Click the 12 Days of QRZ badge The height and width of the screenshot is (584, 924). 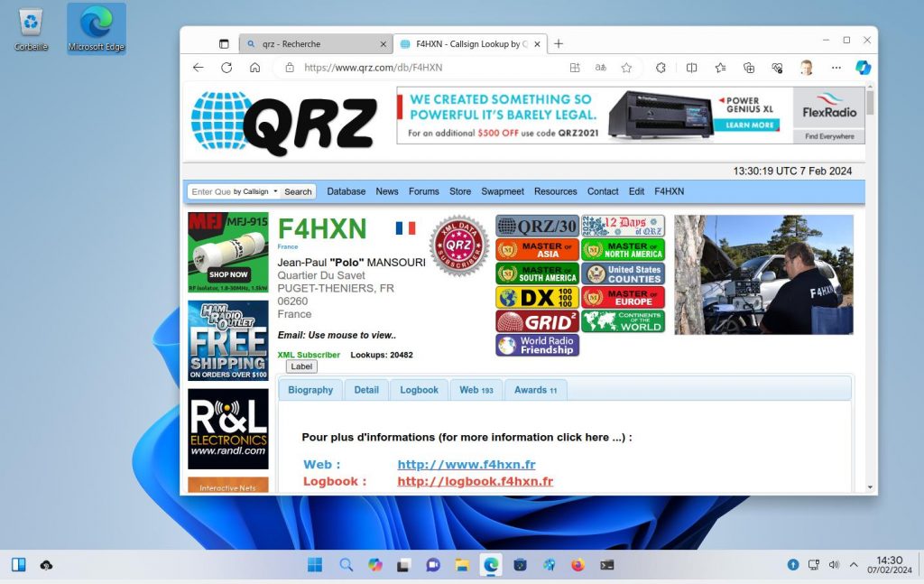click(623, 226)
